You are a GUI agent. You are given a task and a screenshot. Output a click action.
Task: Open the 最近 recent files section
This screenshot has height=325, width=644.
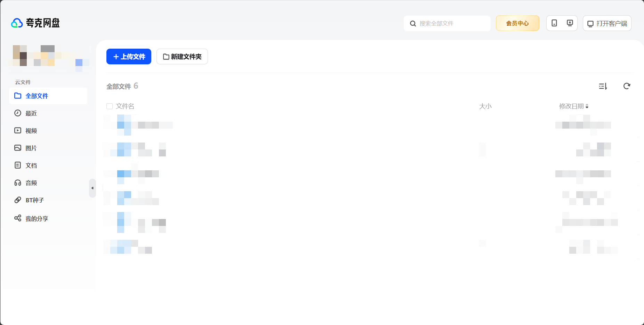(31, 113)
